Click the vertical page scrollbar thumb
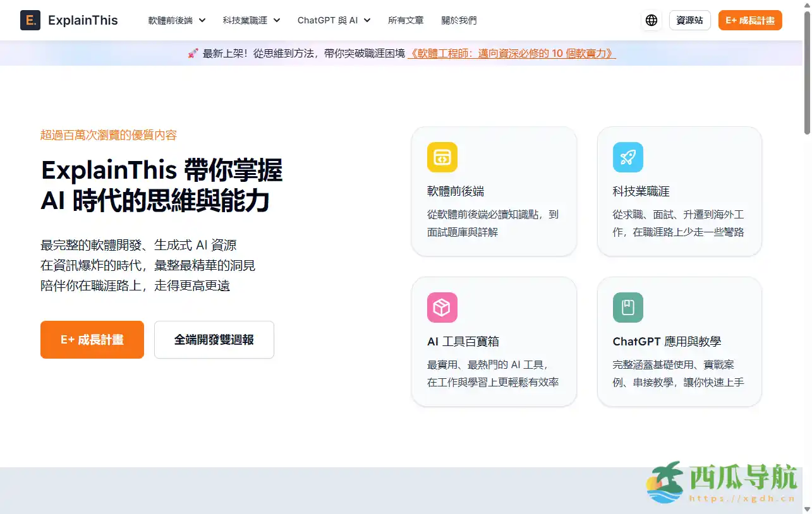The image size is (812, 514). click(807, 73)
